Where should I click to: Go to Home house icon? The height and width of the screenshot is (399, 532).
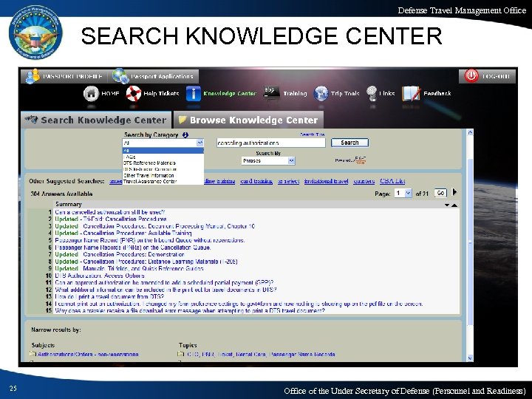[91, 94]
